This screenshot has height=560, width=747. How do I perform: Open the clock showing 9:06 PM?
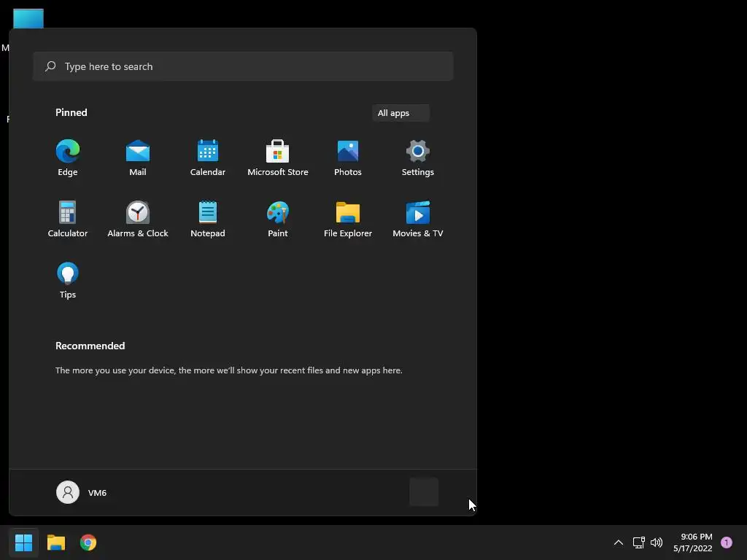(x=693, y=542)
